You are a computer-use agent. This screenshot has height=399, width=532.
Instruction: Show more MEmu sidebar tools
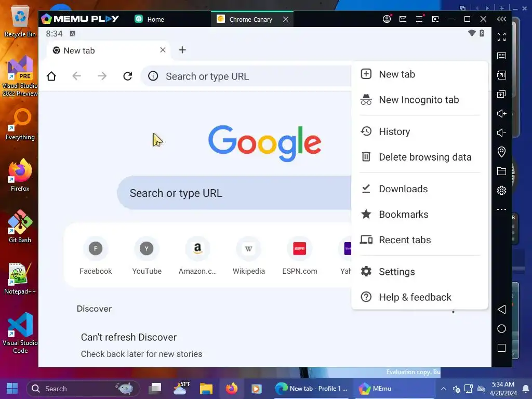(501, 209)
